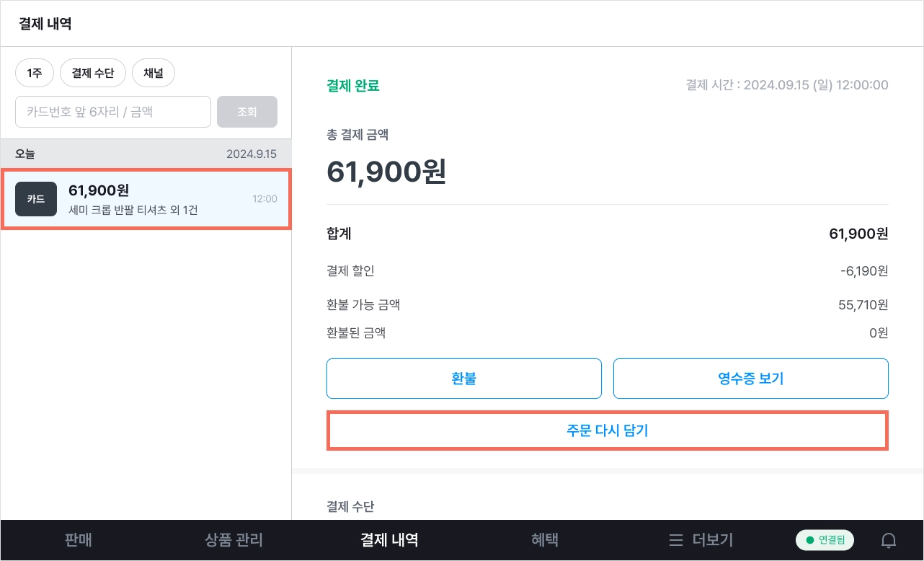Switch to the 판매 tab

pos(78,539)
